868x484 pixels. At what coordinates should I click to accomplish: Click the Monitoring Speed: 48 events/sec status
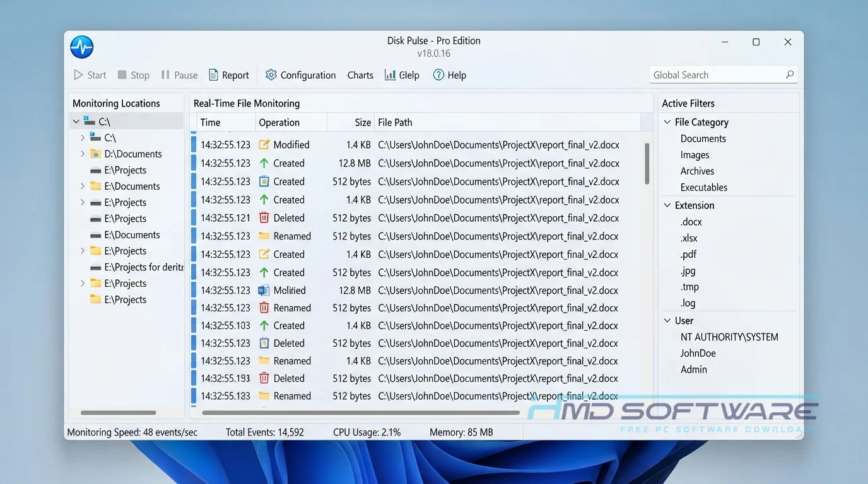pos(132,432)
